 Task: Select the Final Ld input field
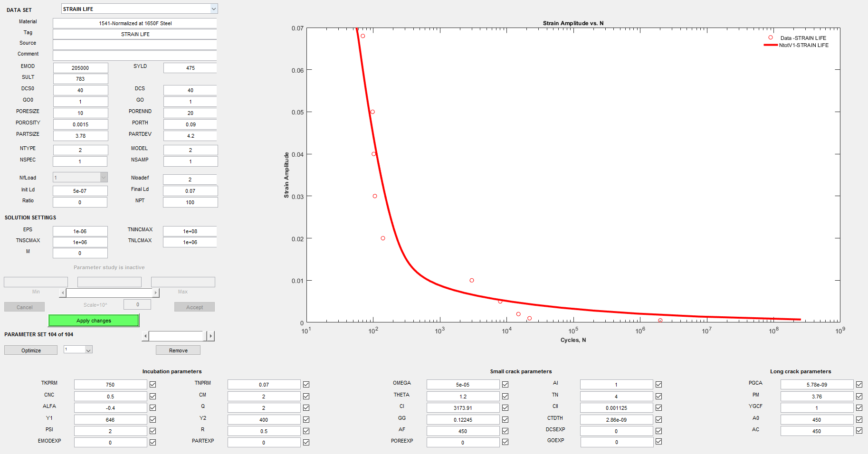[190, 191]
